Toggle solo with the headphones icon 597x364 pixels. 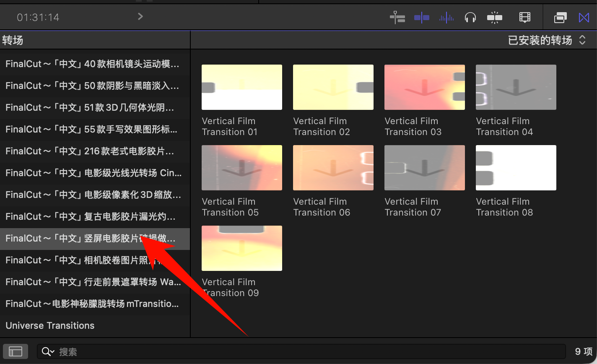470,17
